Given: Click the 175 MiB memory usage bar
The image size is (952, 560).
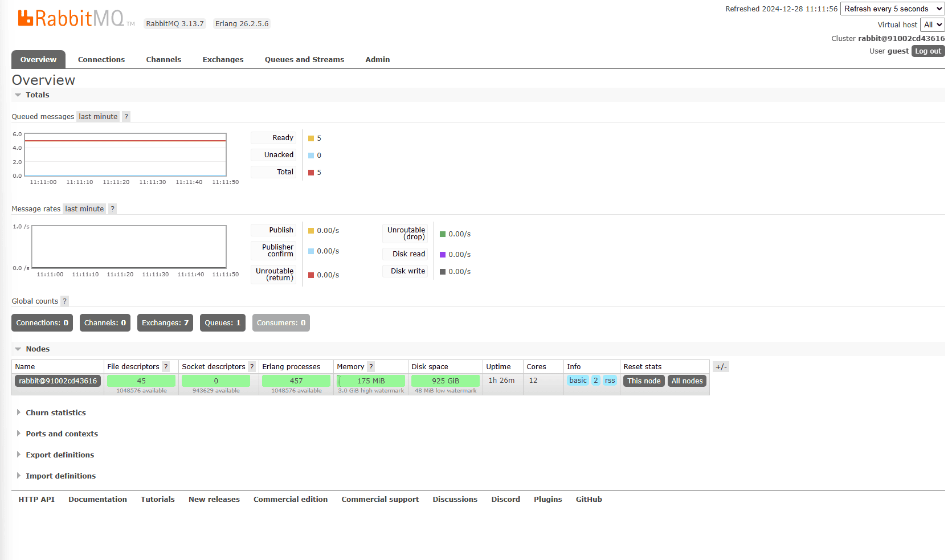Looking at the screenshot, I should [x=371, y=381].
